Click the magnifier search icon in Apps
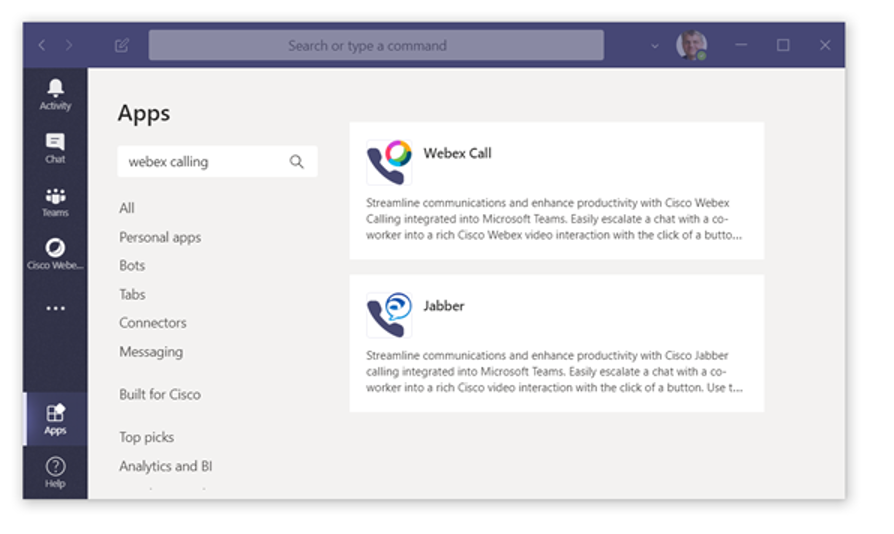 [x=296, y=162]
